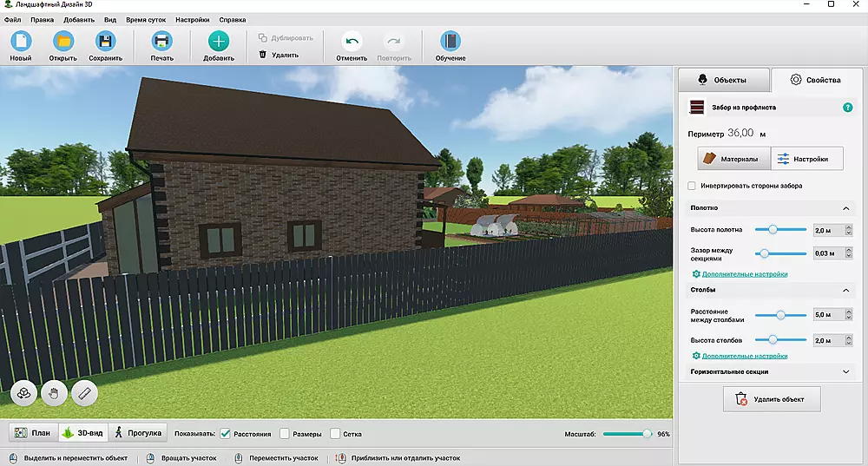The width and height of the screenshot is (868, 466).
Task: Open the Настройки menu in menu bar
Action: pos(192,18)
